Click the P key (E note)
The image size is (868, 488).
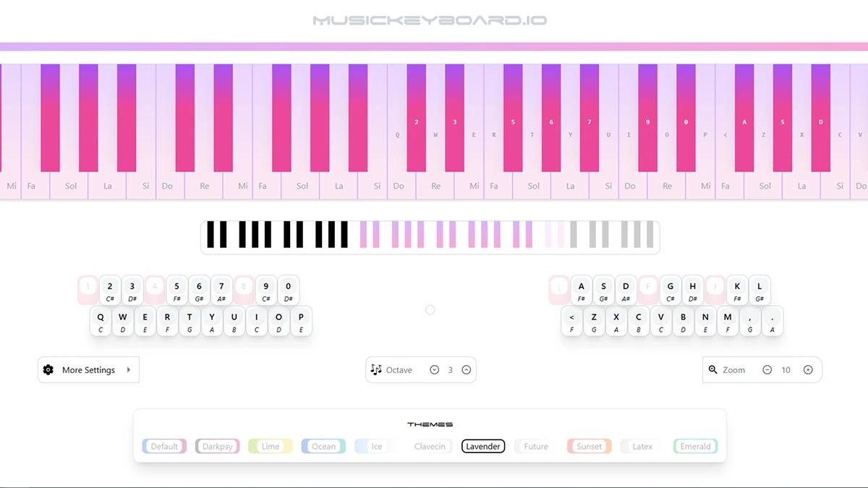[x=301, y=321]
